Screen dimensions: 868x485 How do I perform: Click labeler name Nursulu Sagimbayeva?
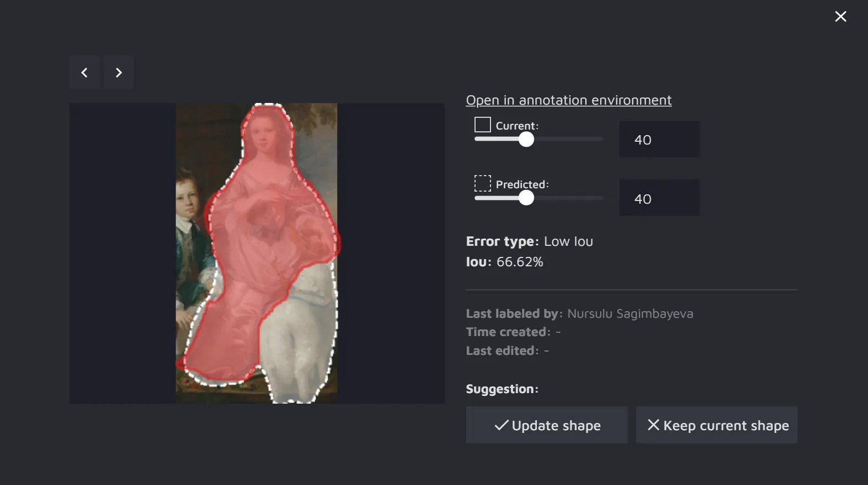click(x=630, y=313)
